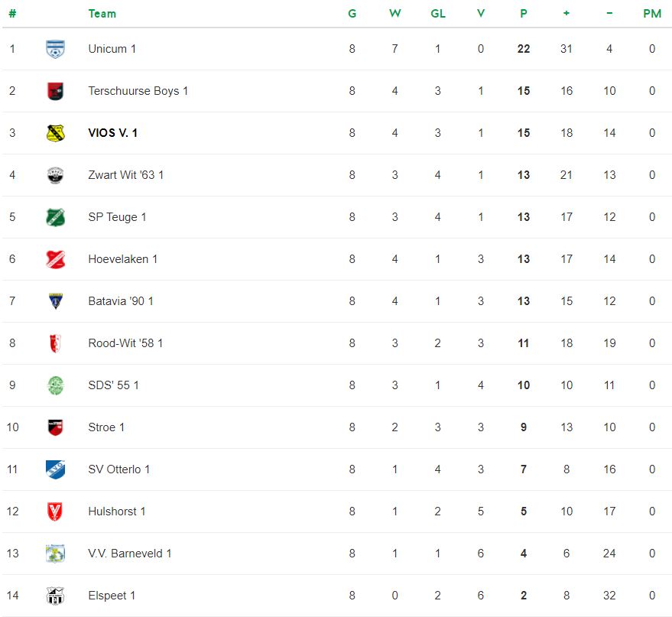Click the Terschuurse Boys 1 club crest
This screenshot has width=672, height=617.
(x=55, y=91)
